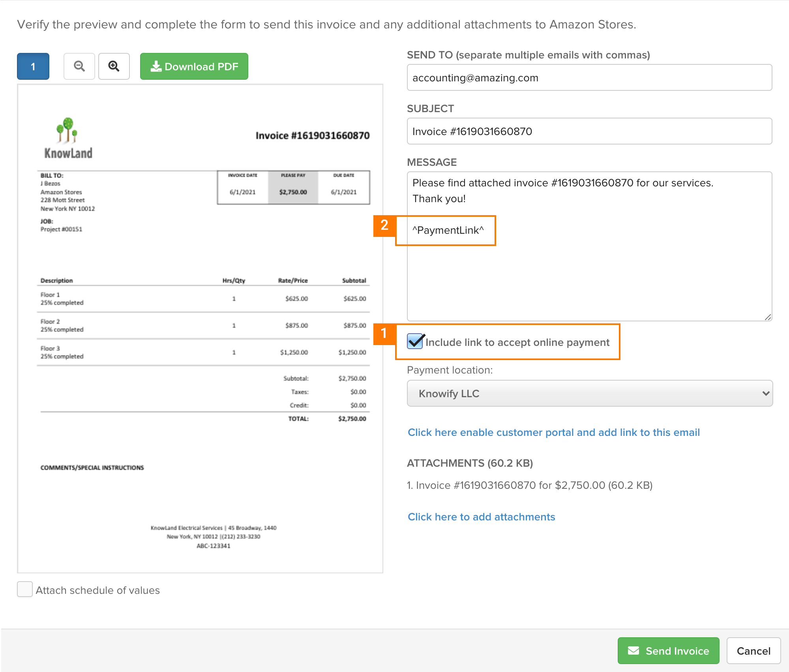Click the SUBJECT line input
Viewport: 789px width, 672px height.
589,131
